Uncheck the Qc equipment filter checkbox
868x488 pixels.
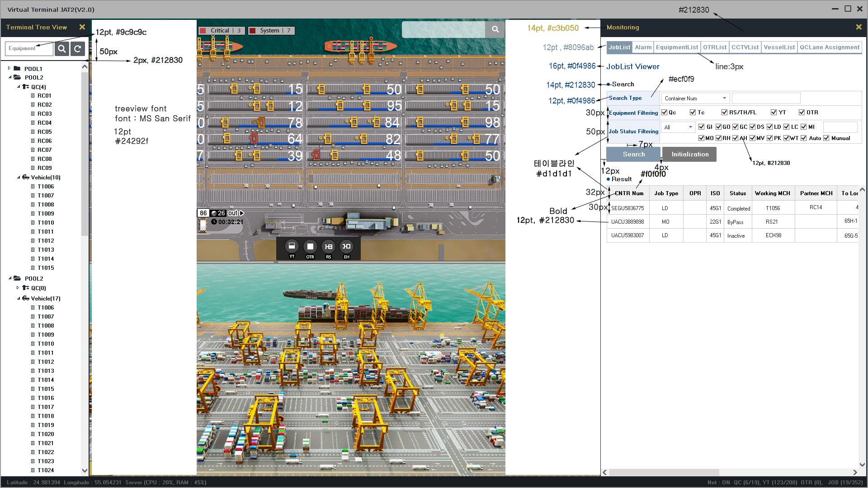(x=664, y=113)
